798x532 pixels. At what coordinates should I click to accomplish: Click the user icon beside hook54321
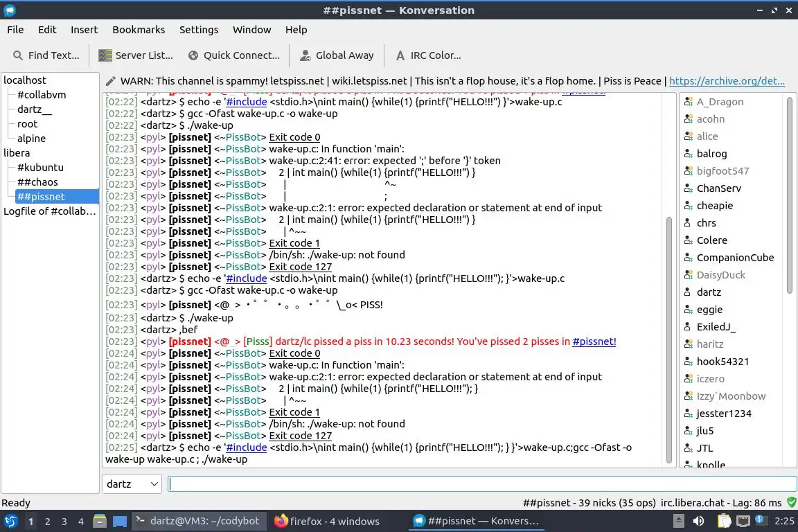coord(688,362)
